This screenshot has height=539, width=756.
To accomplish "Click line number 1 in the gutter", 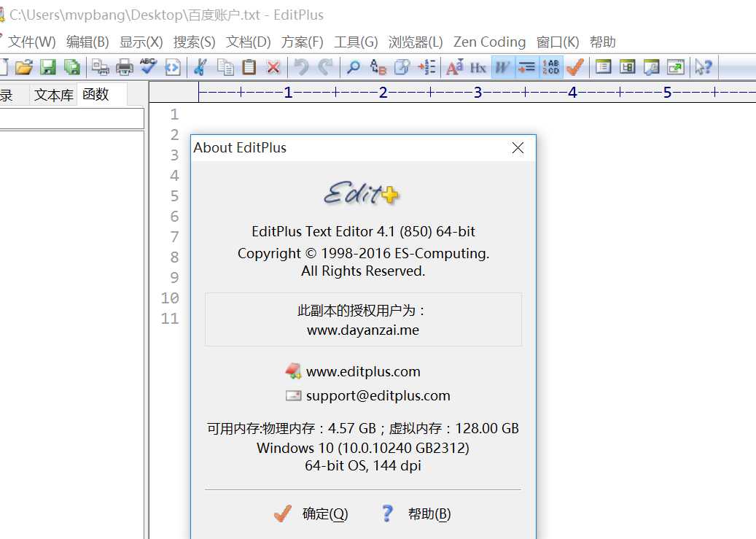I will click(174, 115).
